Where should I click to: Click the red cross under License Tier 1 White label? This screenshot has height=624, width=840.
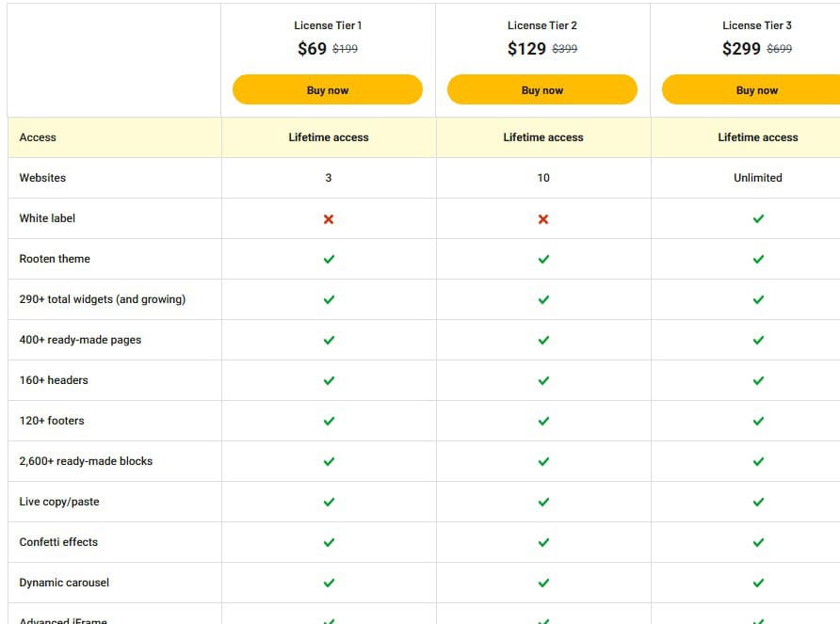tap(328, 218)
